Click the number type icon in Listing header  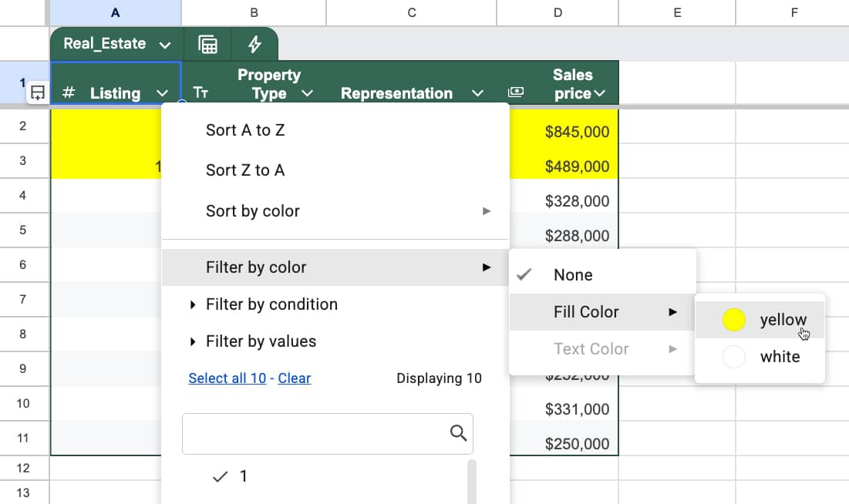(68, 92)
